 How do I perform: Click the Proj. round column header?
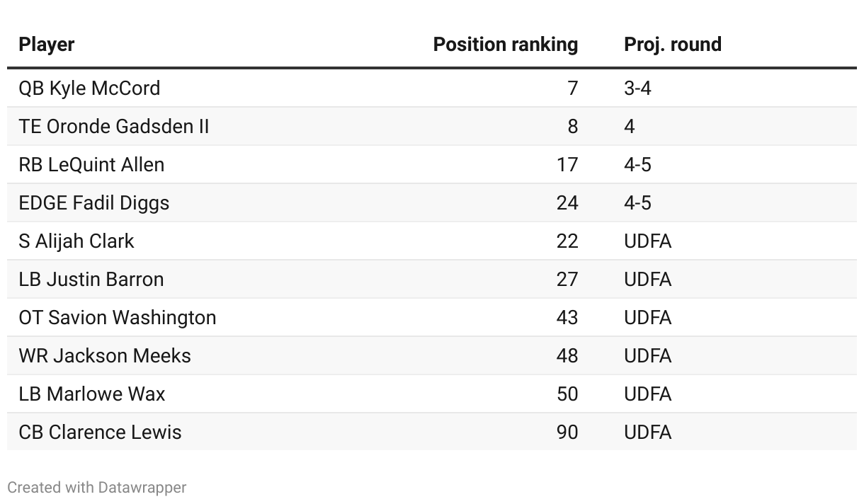[672, 45]
